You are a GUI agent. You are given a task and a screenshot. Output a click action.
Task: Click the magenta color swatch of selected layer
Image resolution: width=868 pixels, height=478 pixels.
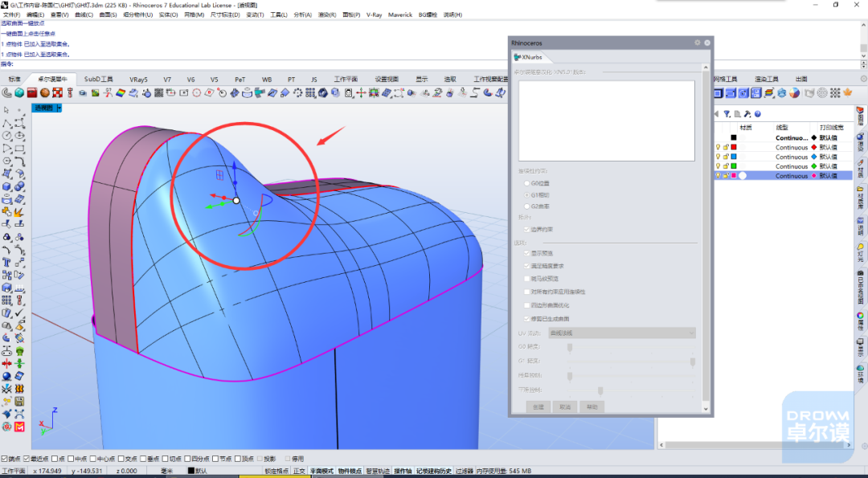tap(734, 175)
